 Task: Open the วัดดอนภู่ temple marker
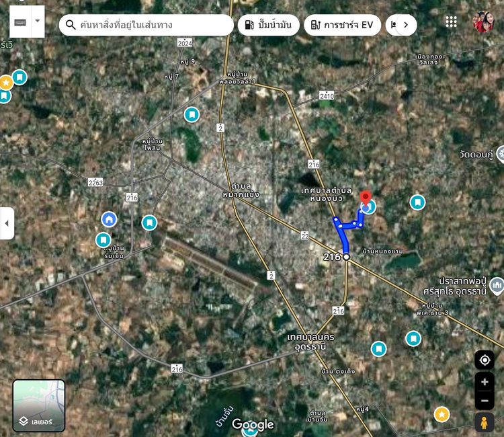(x=500, y=154)
